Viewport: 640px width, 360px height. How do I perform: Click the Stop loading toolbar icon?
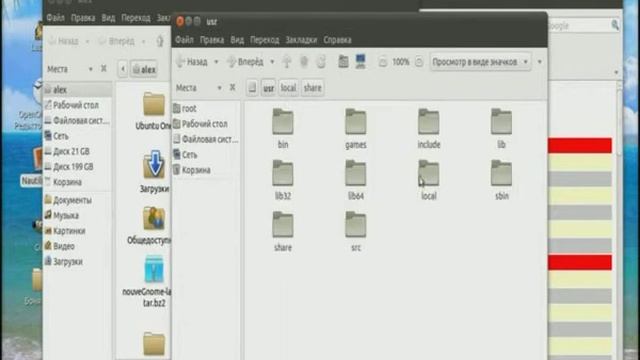coord(304,62)
